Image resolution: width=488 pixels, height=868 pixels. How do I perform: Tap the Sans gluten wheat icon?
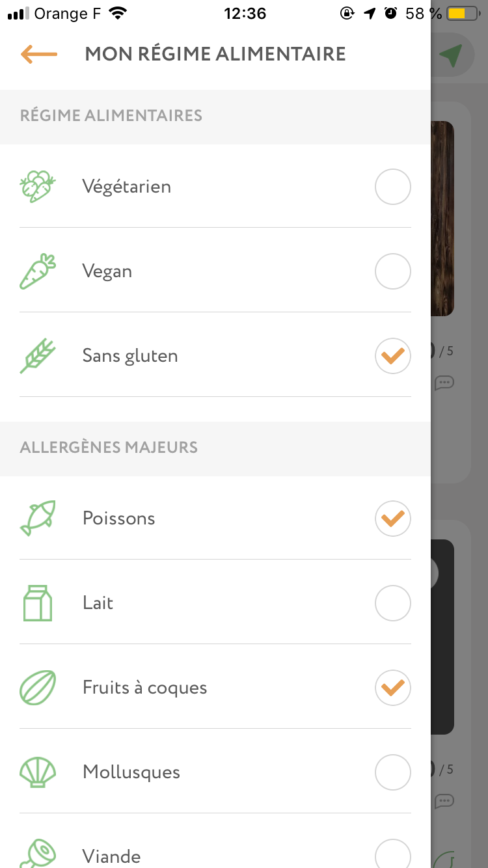pyautogui.click(x=38, y=356)
